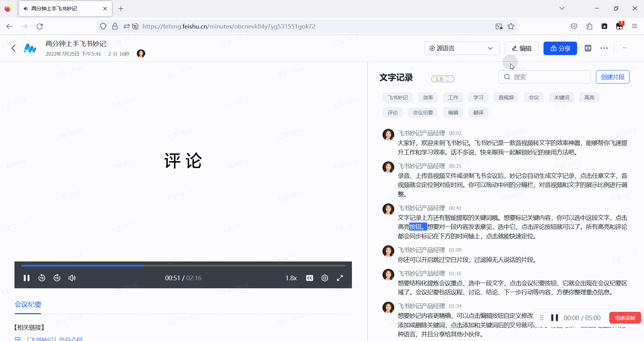This screenshot has height=341, width=644.
Task: Toggle closed captions CC button
Action: 310,278
